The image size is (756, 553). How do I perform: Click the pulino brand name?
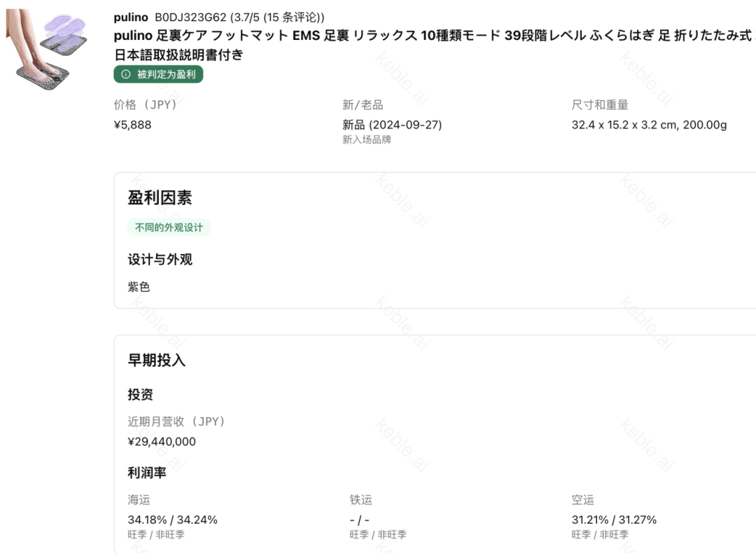[128, 17]
